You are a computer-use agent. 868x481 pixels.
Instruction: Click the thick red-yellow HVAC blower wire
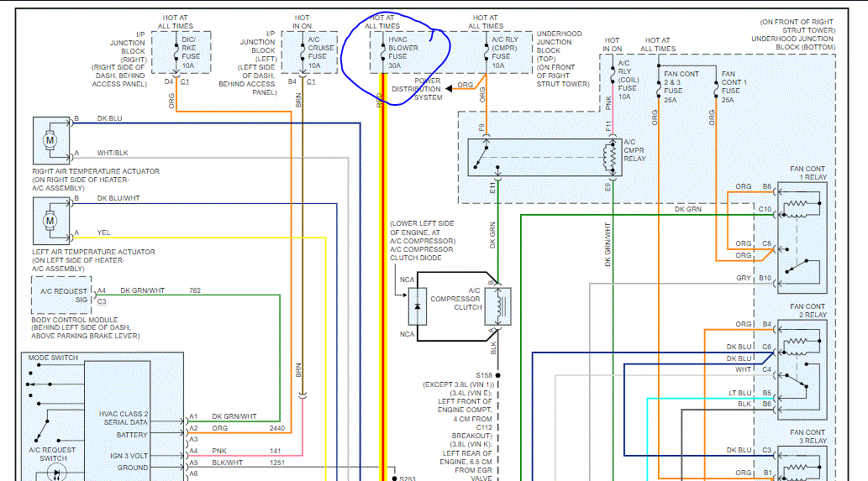coord(382,276)
